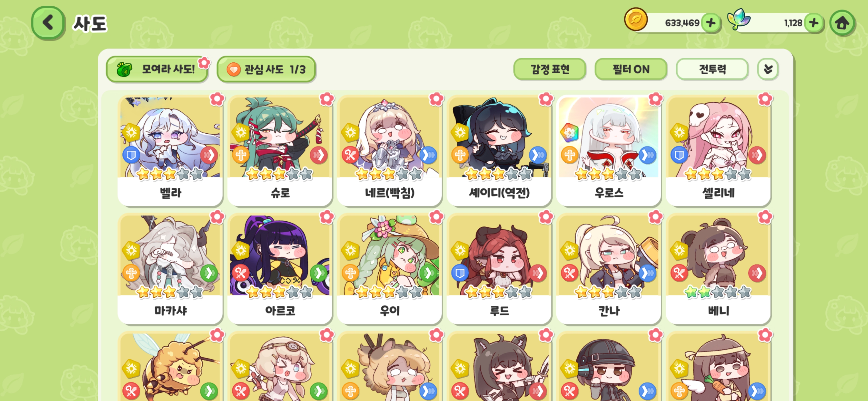Add crystal leaves with the plus icon
The width and height of the screenshot is (868, 401).
pyautogui.click(x=813, y=23)
